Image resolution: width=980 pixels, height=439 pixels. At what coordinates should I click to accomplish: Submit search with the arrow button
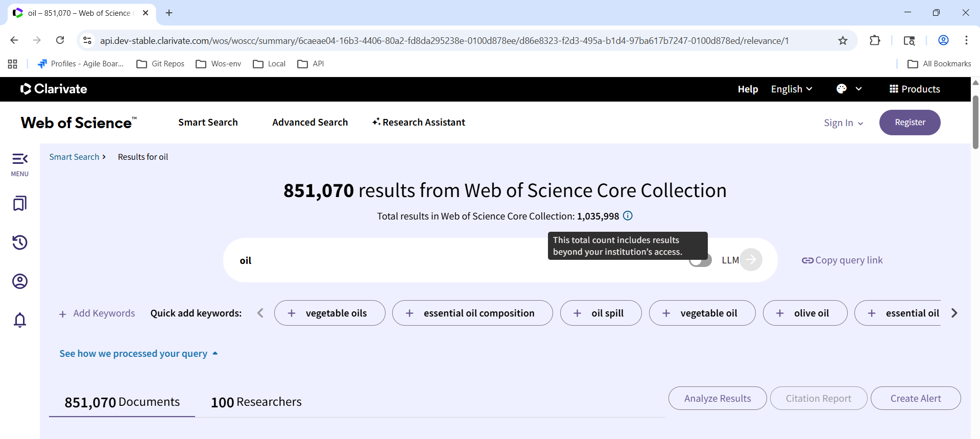click(x=751, y=259)
